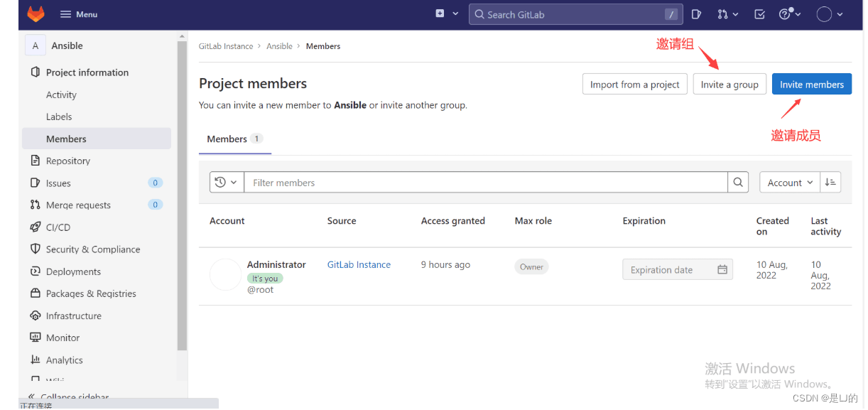Click the @root username

click(x=260, y=290)
